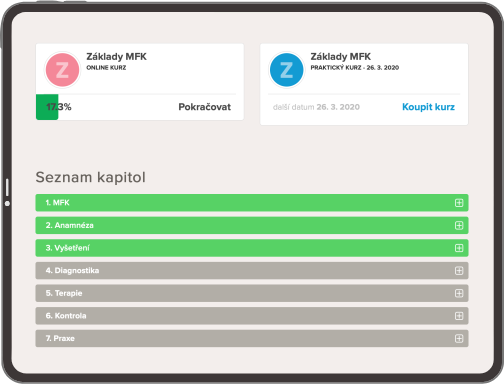Click the 17.3% green progress bar
Viewport: 504px width, 384px height.
47,107
